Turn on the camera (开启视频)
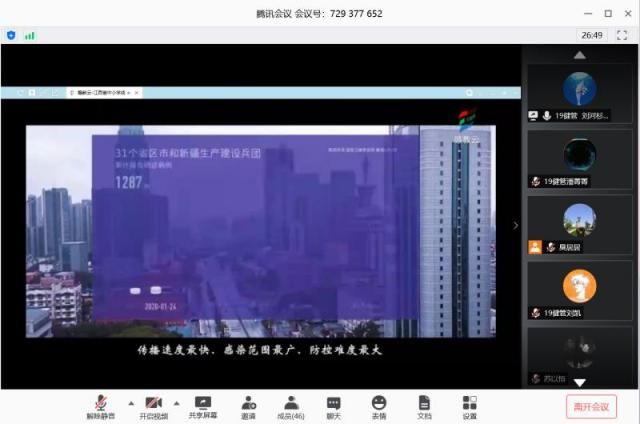Screen dimensions: 640x424 pyautogui.click(x=154, y=406)
